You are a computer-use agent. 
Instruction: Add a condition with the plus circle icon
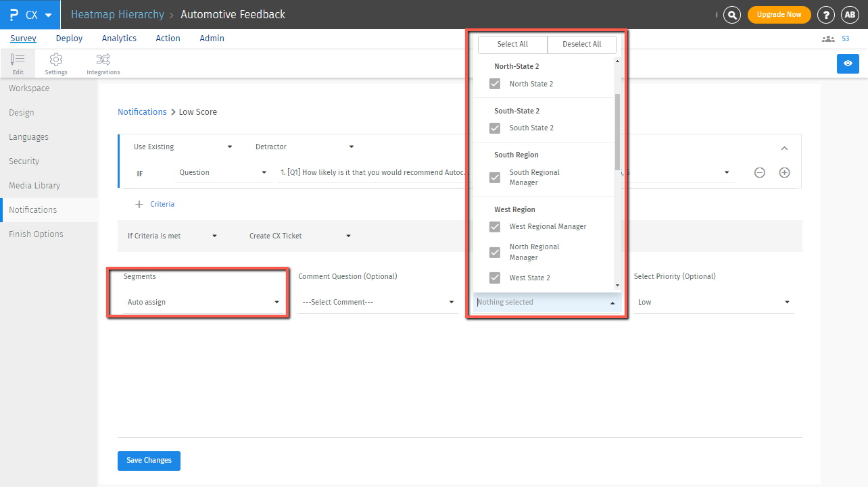tap(784, 172)
